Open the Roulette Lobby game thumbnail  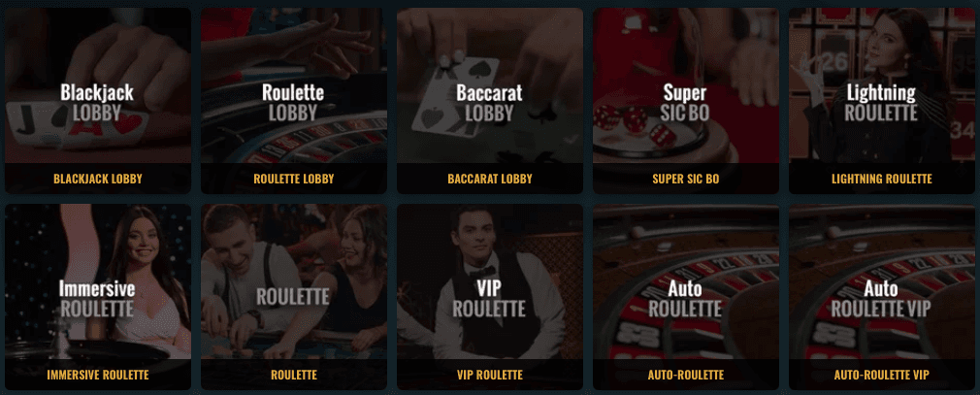click(294, 85)
